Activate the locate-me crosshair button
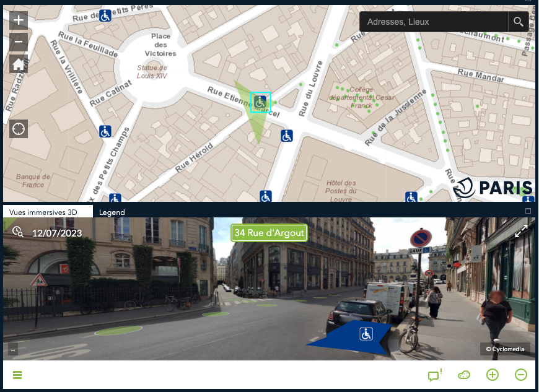Screen dimensions: 539x392 click(x=19, y=129)
